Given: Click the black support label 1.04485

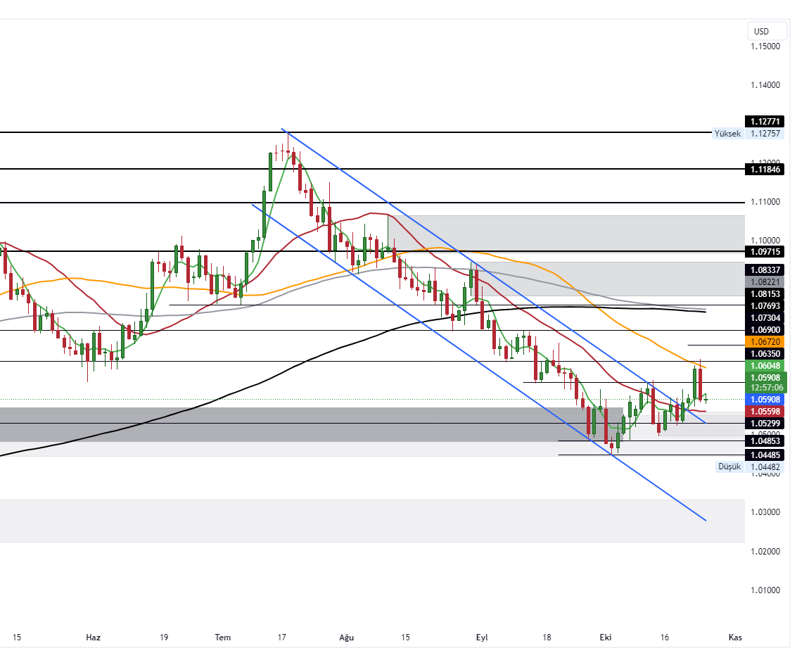Looking at the screenshot, I should [766, 455].
